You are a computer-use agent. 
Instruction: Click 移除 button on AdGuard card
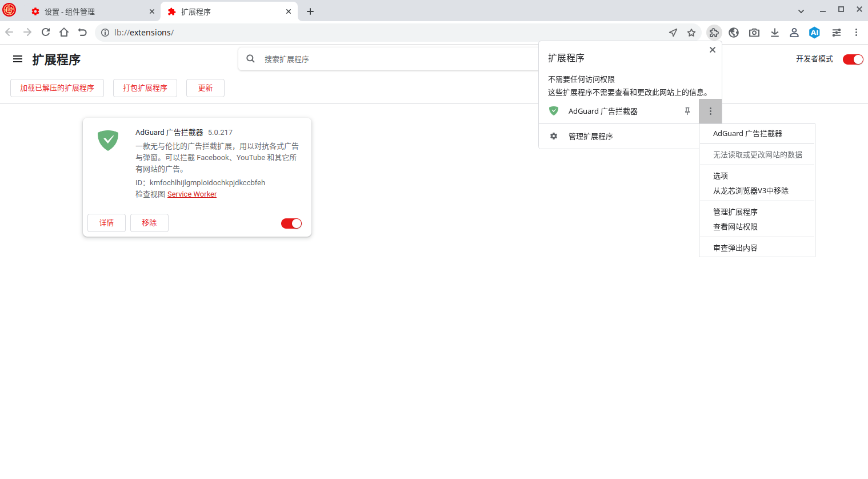149,223
